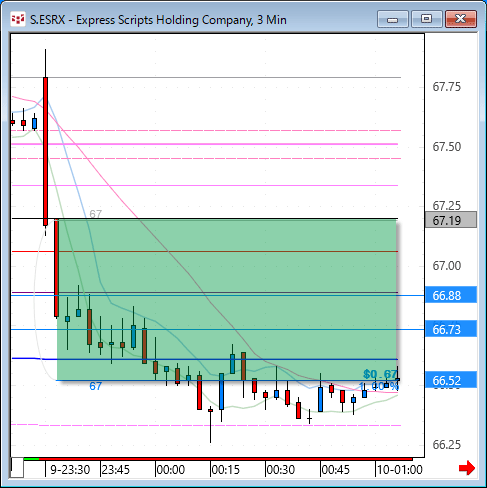
Task: Click the 67.75 price axis label
Action: pos(447,87)
